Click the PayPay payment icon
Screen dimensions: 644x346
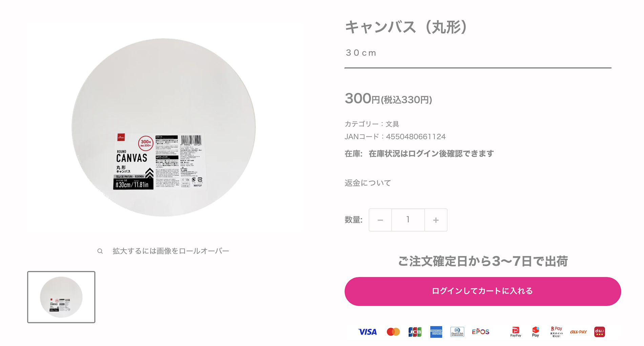(x=516, y=332)
